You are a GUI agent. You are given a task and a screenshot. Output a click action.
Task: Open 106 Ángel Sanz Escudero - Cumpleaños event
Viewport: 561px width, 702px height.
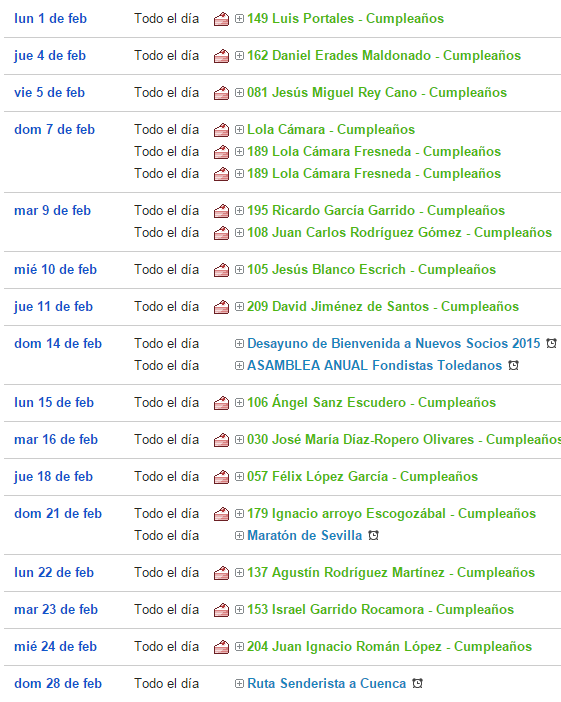(x=372, y=402)
